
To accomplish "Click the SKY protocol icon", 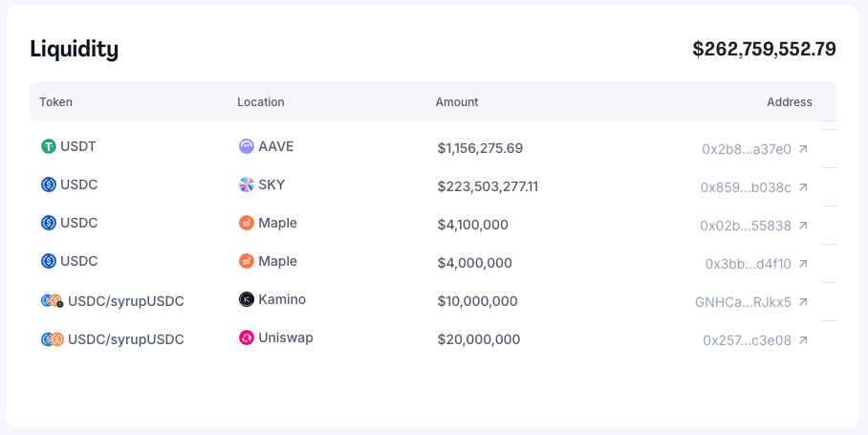I will pyautogui.click(x=247, y=185).
